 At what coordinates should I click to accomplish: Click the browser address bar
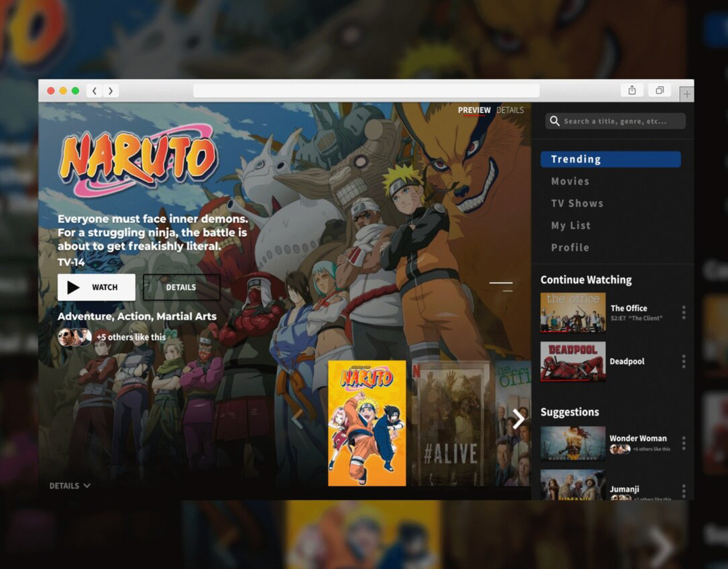366,90
